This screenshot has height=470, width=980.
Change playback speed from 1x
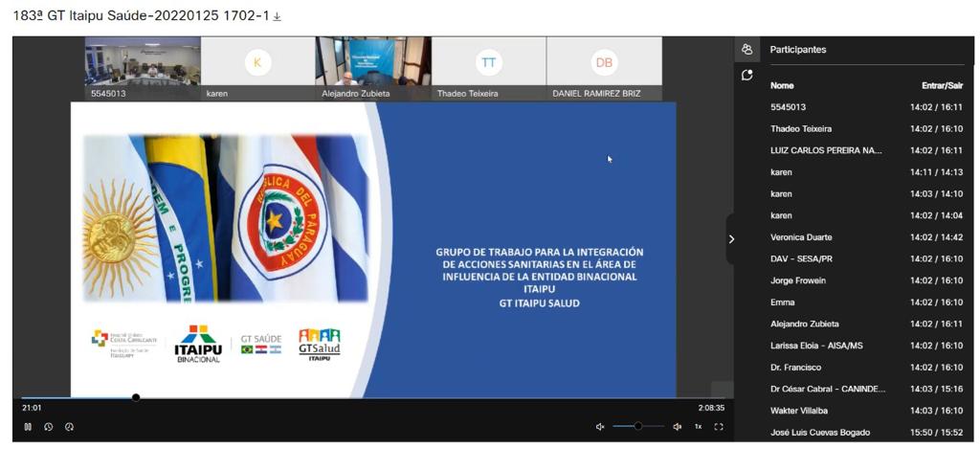[698, 427]
